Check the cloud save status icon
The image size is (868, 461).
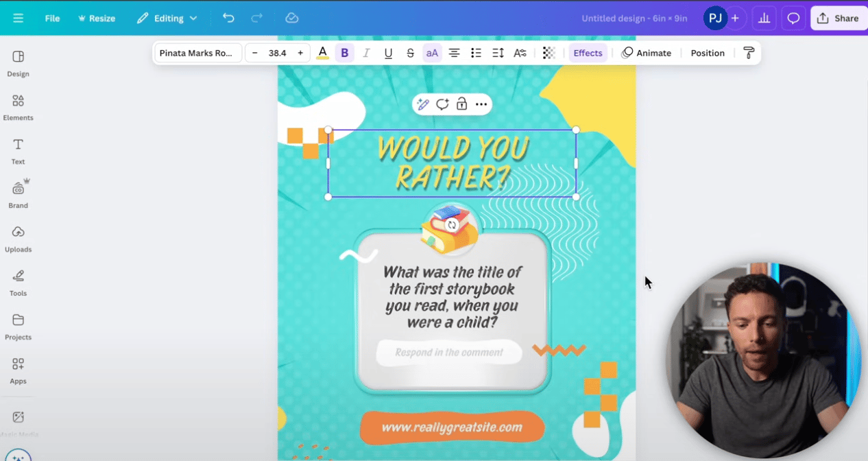(292, 19)
